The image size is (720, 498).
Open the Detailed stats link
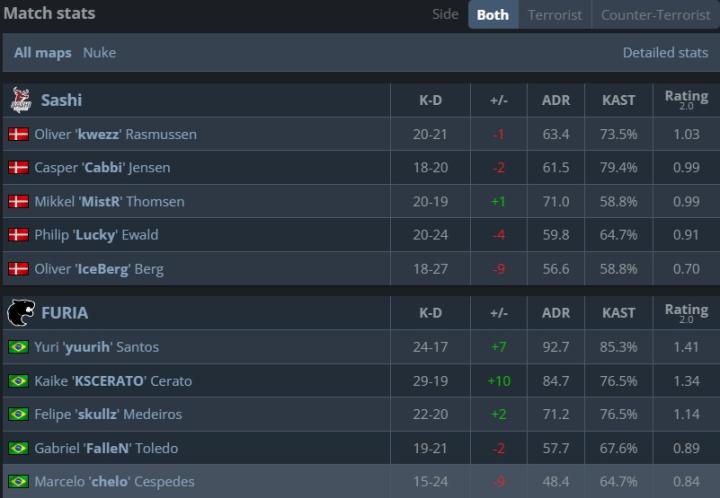click(x=665, y=52)
